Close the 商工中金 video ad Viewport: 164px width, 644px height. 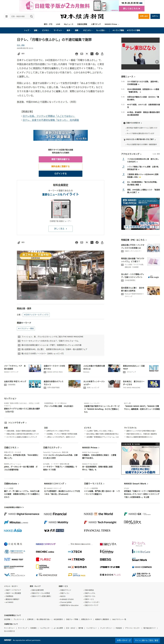coord(102,253)
